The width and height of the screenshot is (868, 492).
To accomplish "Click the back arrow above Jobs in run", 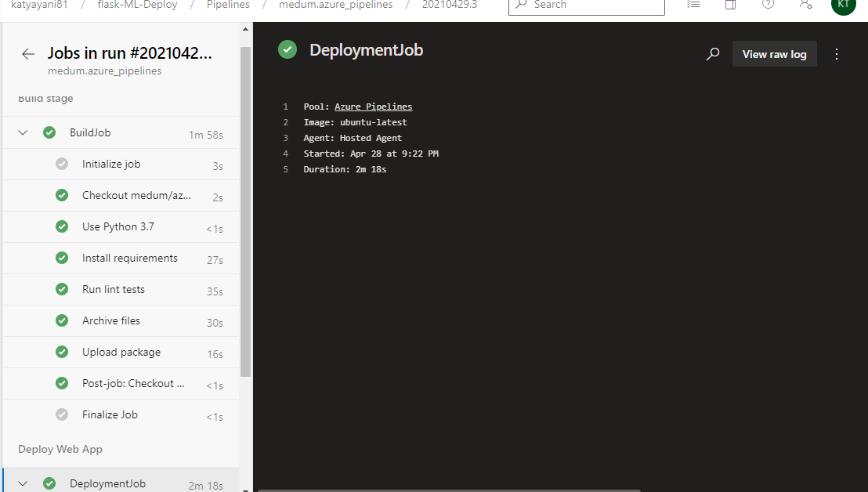I will [x=28, y=54].
